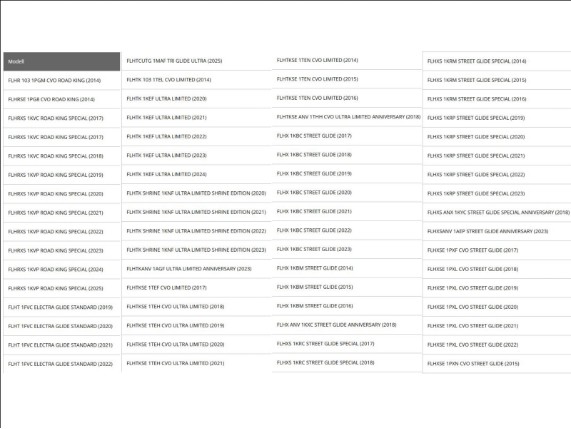Select FLHXSE 1PXN CVO Street Glide (2015)
The height and width of the screenshot is (429, 571).
click(x=473, y=365)
